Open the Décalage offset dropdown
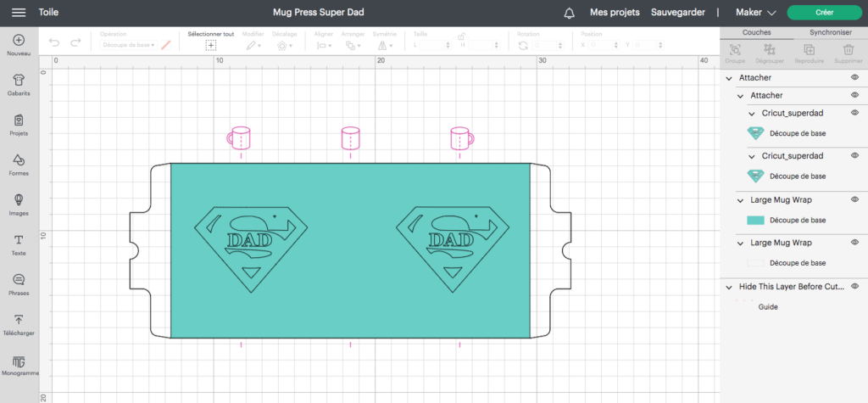The width and height of the screenshot is (868, 403). (285, 46)
